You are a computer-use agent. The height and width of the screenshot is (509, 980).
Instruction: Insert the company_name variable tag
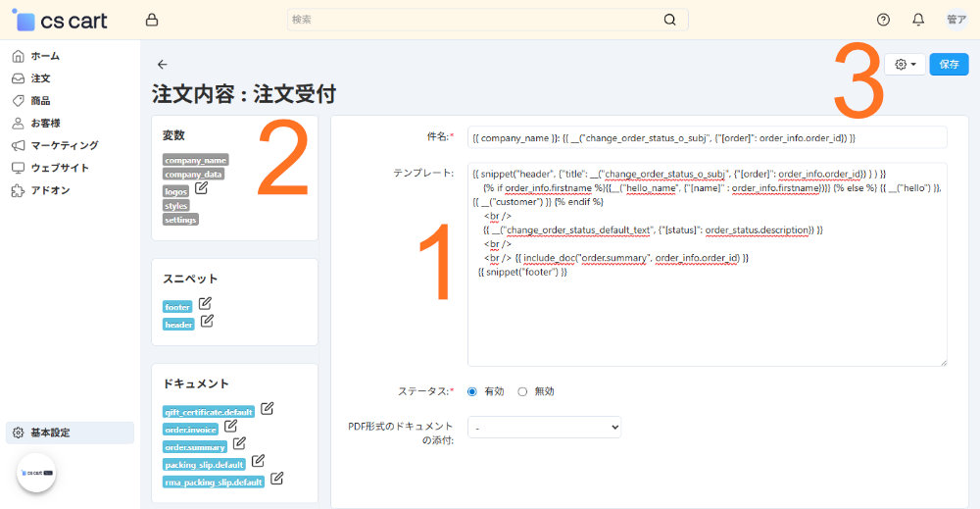tap(196, 160)
